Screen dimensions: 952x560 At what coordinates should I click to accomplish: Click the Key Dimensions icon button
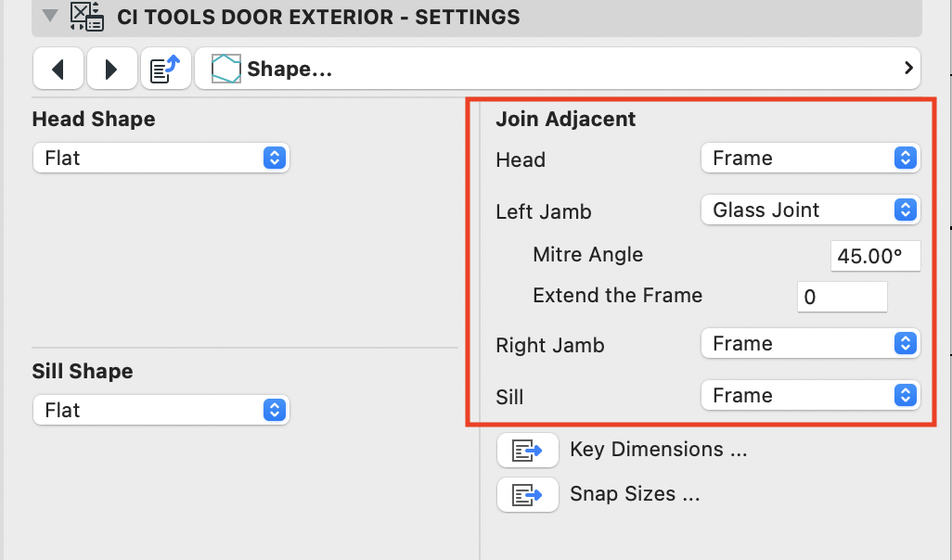(527, 450)
